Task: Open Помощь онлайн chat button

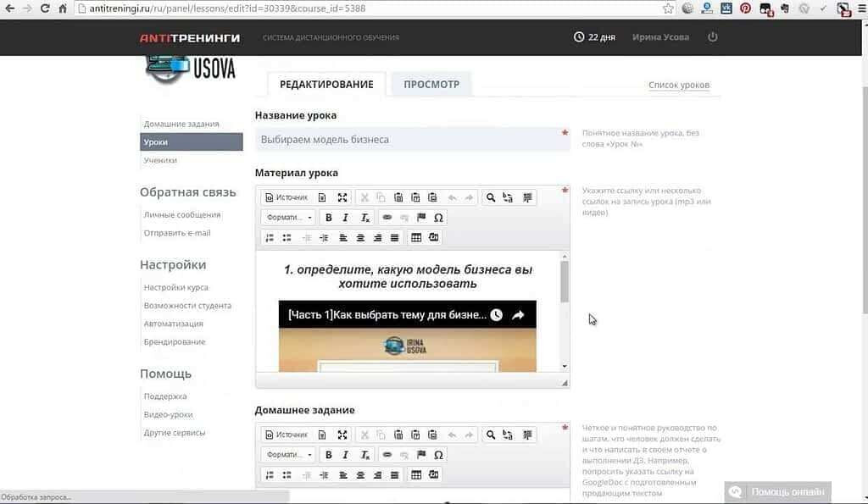Action: coord(778,492)
